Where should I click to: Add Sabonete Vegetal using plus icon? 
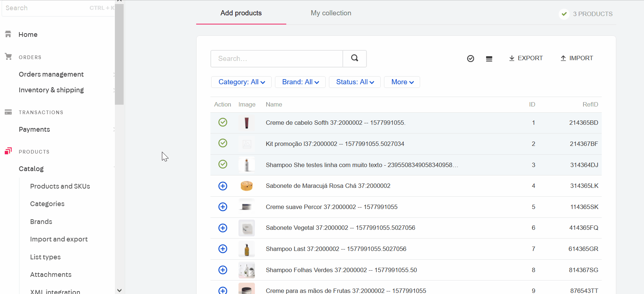pyautogui.click(x=223, y=228)
